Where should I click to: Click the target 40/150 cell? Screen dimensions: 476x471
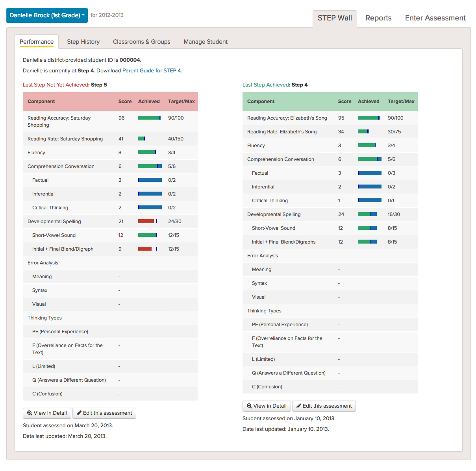176,139
